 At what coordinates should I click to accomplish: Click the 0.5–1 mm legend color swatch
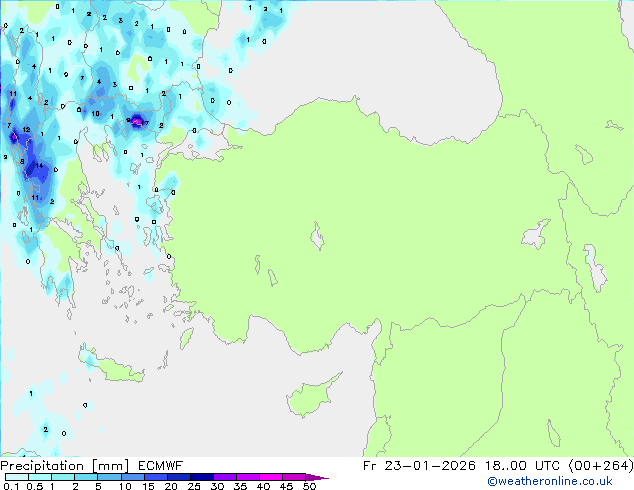point(40,477)
